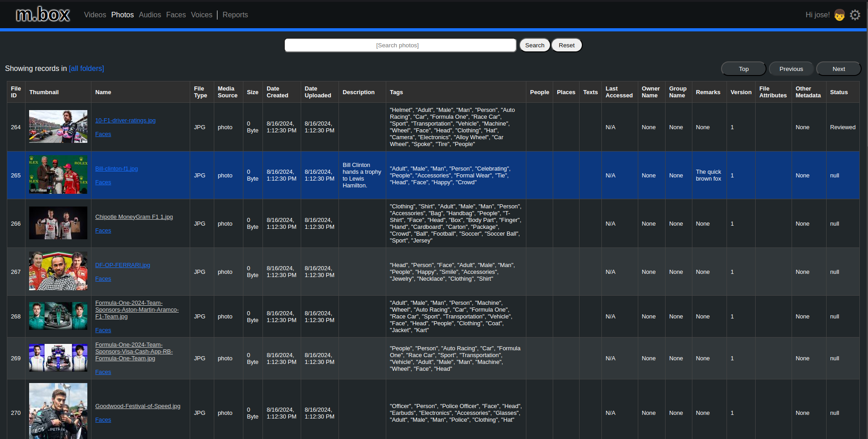The height and width of the screenshot is (439, 868).
Task: Jump to Top of records
Action: click(x=743, y=69)
